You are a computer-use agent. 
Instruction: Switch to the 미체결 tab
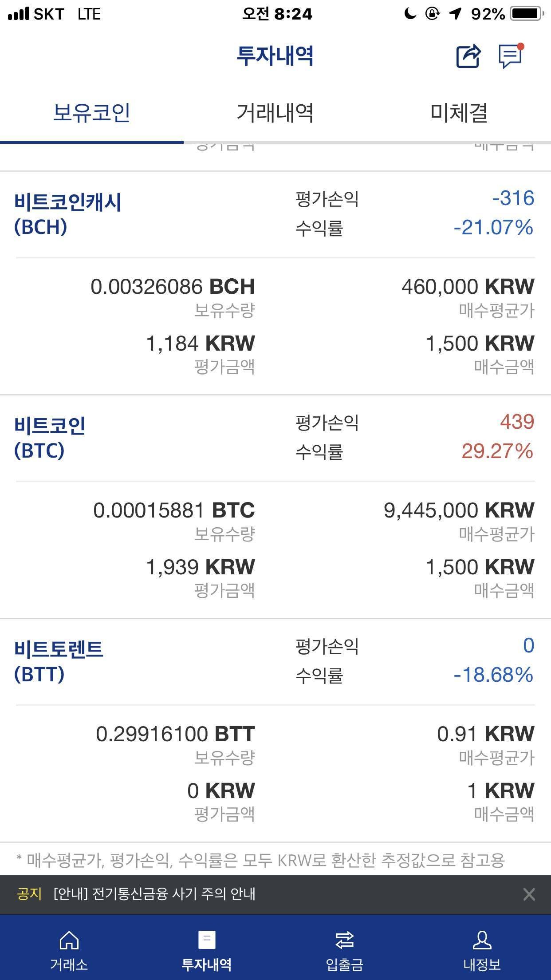tap(459, 113)
